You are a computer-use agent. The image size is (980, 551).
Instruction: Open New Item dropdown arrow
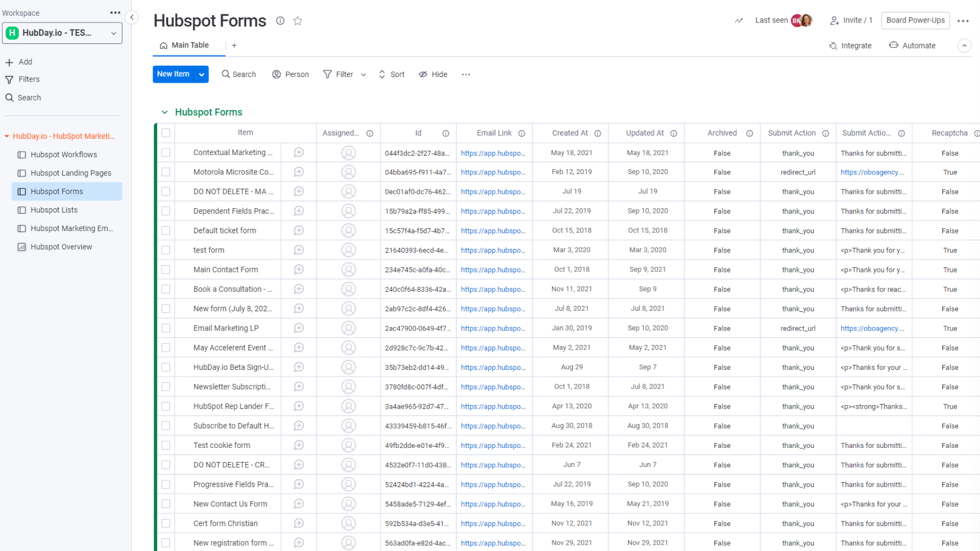click(x=202, y=74)
